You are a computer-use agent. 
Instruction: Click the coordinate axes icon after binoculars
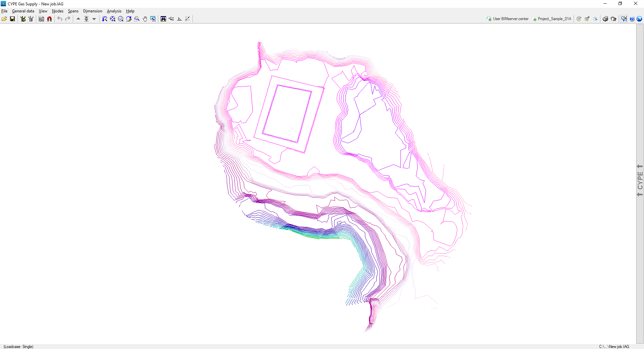coord(171,19)
